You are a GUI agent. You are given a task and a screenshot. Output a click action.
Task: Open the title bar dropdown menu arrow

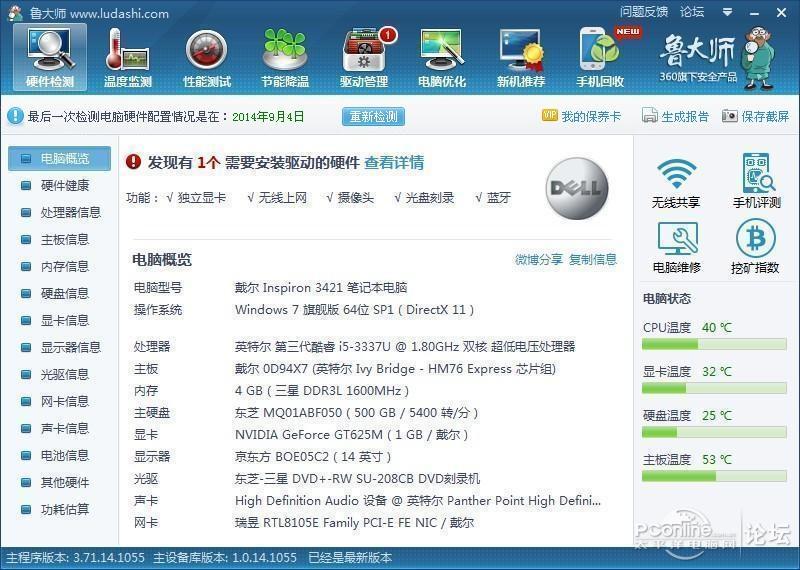728,12
